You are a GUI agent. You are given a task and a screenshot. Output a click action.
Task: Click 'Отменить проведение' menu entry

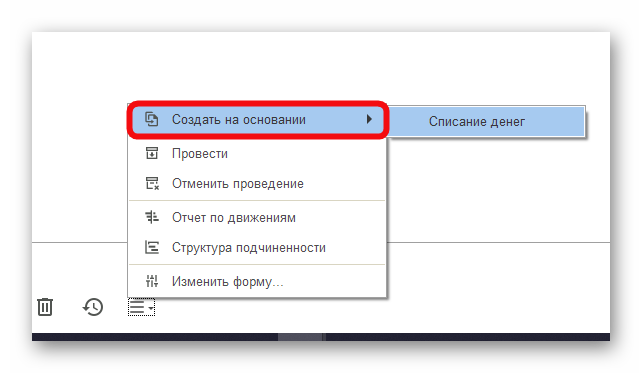pyautogui.click(x=257, y=183)
